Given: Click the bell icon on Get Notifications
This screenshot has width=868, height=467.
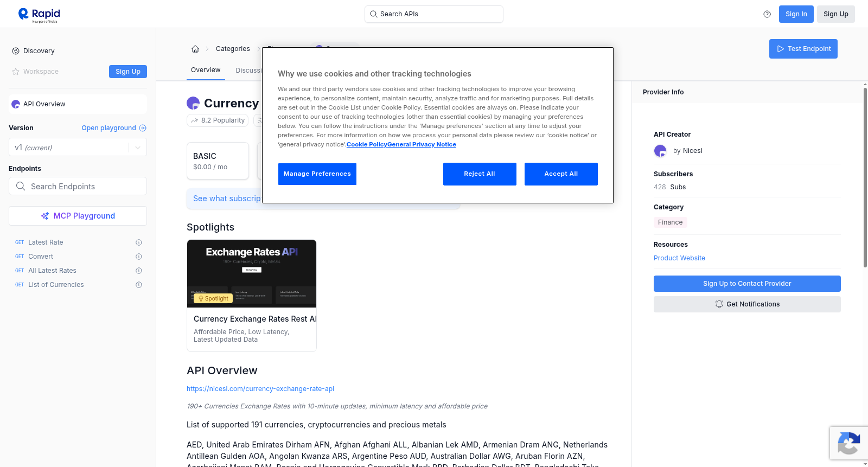Looking at the screenshot, I should (x=719, y=304).
